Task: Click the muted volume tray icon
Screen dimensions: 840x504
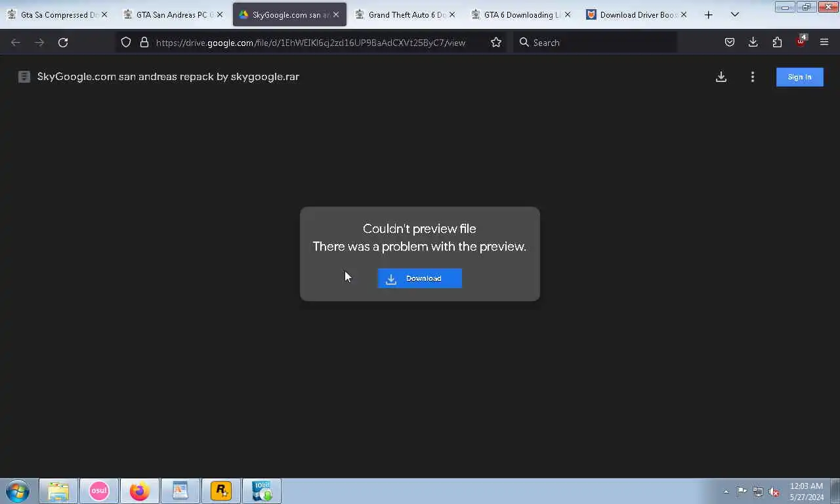Action: pyautogui.click(x=774, y=492)
